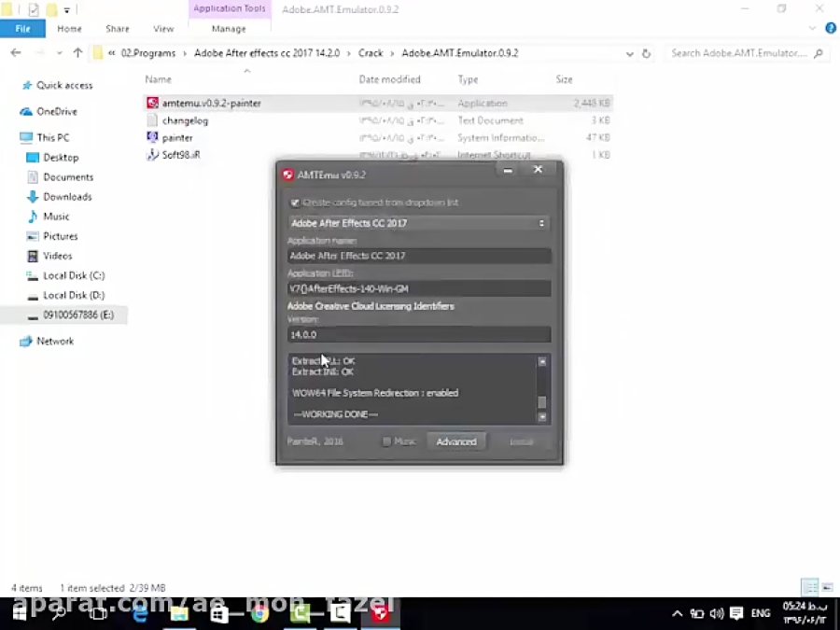Screen dimensions: 840x630
Task: Expand address bar history dropdown arrow
Action: (x=629, y=53)
